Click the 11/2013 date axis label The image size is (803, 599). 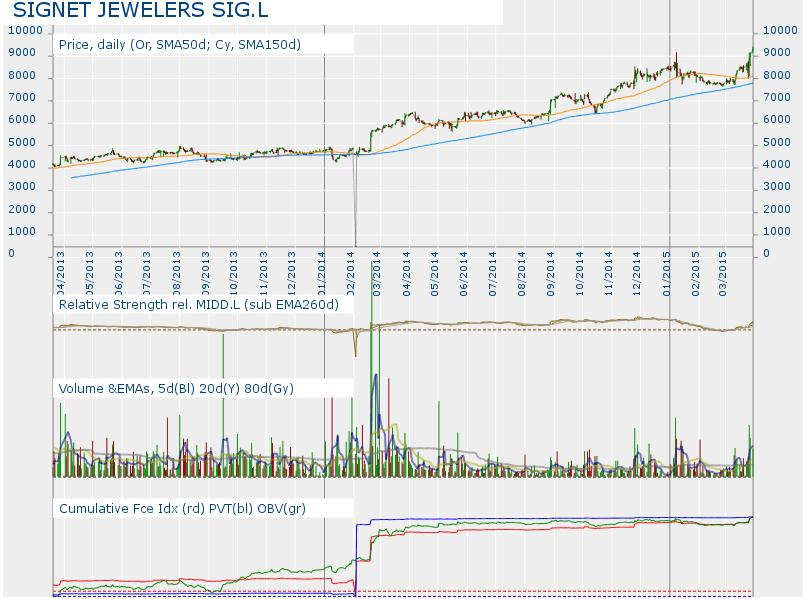pos(263,274)
